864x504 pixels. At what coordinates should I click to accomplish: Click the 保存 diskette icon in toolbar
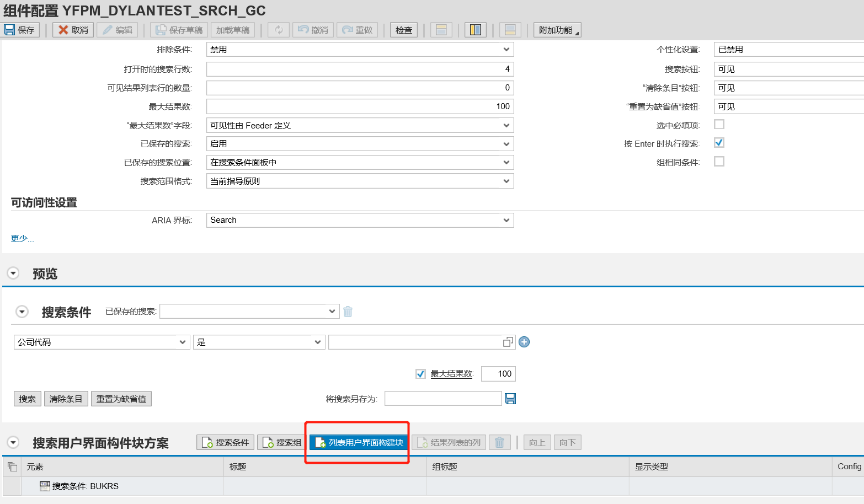(9, 29)
